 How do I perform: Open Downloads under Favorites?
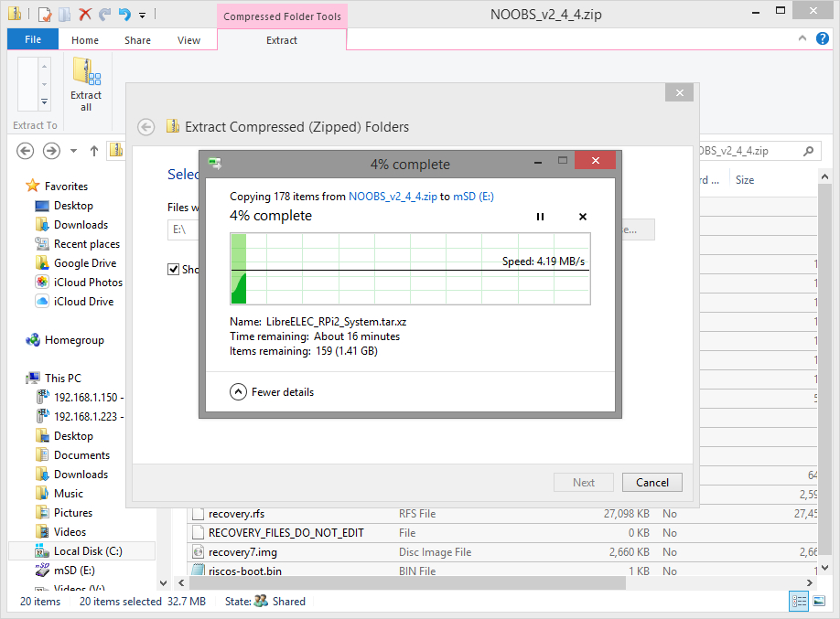pyautogui.click(x=81, y=225)
